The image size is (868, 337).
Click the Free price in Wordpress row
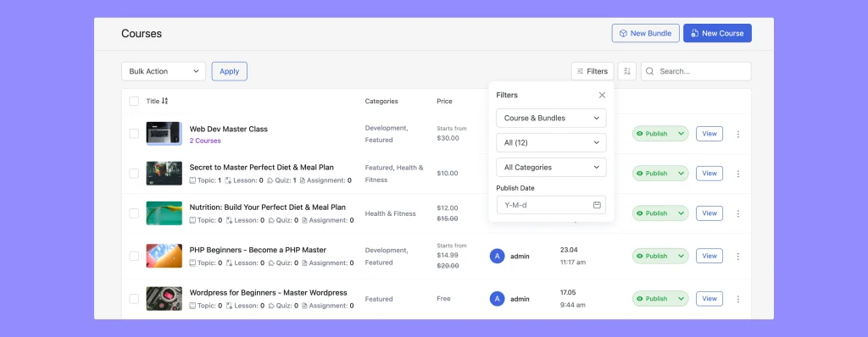click(x=443, y=299)
